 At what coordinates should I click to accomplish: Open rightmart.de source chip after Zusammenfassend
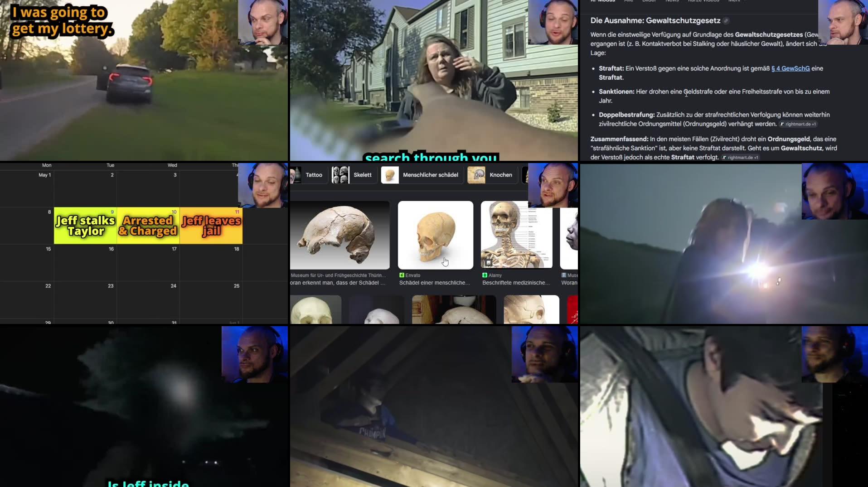(741, 158)
